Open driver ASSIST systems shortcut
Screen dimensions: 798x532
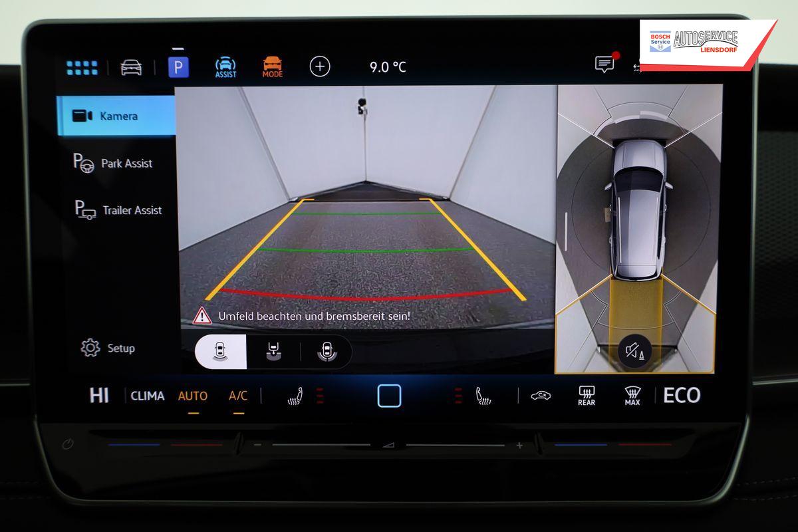tap(225, 67)
